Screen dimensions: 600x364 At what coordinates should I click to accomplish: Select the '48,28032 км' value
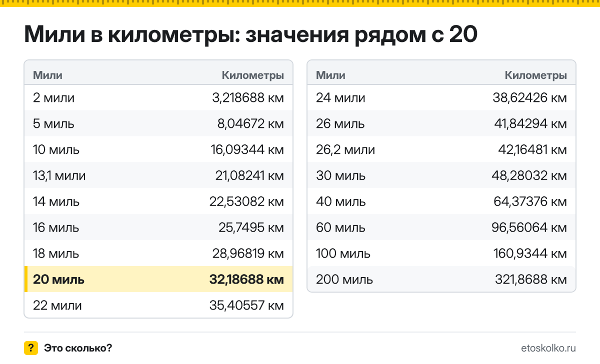[x=530, y=176]
